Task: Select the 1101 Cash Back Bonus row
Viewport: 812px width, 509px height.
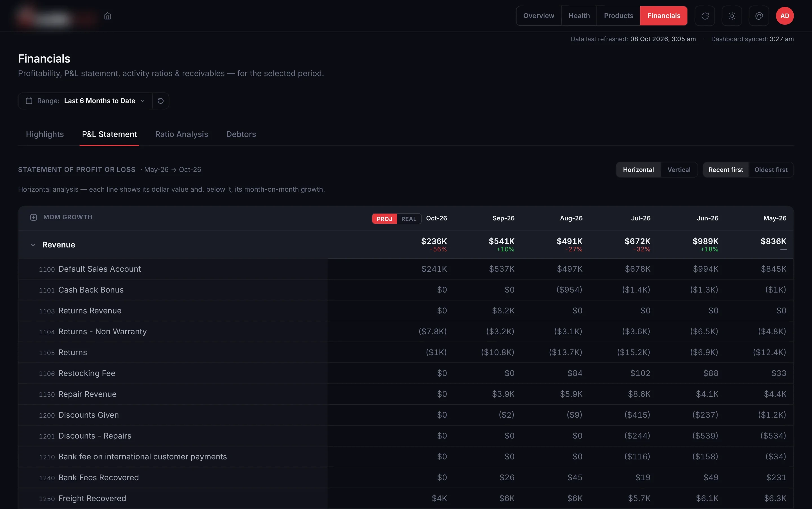Action: click(x=406, y=290)
